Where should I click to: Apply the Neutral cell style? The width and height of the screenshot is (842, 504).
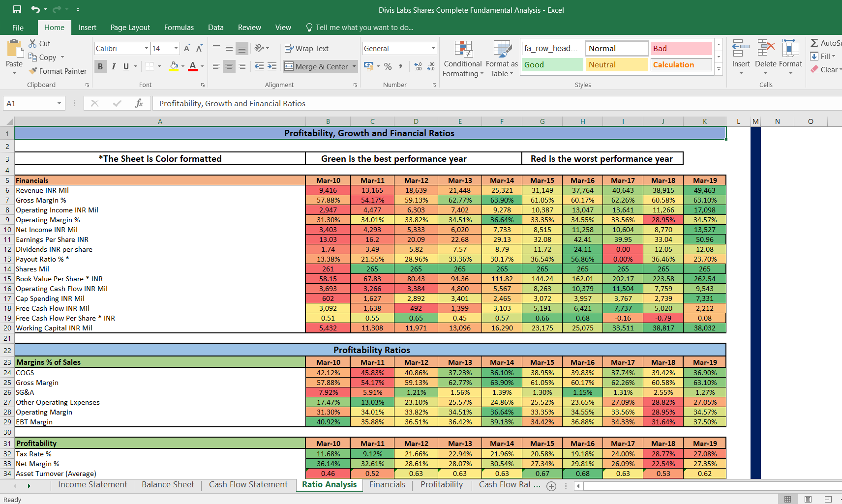[x=617, y=64]
